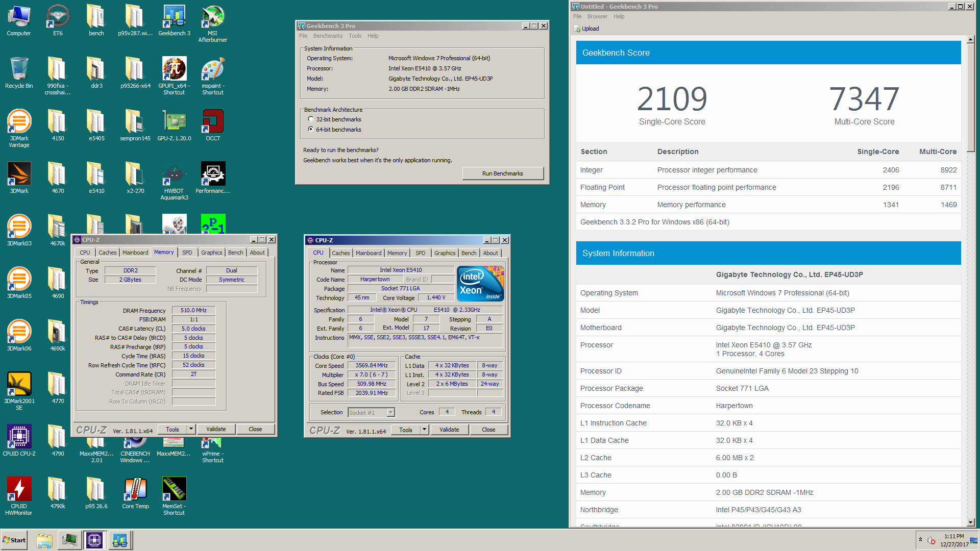Select 32-bit benchmarks radio button
The height and width of the screenshot is (551, 980).
point(311,119)
